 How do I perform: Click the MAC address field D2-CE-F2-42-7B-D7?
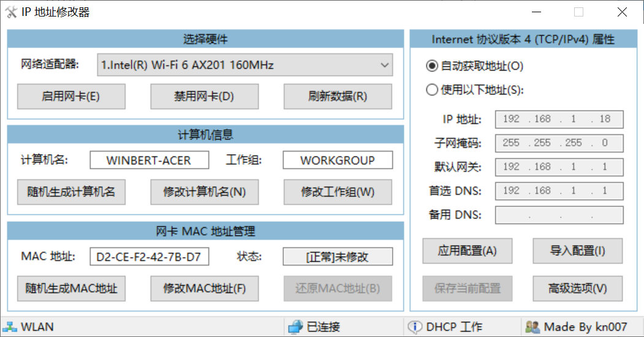tap(149, 257)
